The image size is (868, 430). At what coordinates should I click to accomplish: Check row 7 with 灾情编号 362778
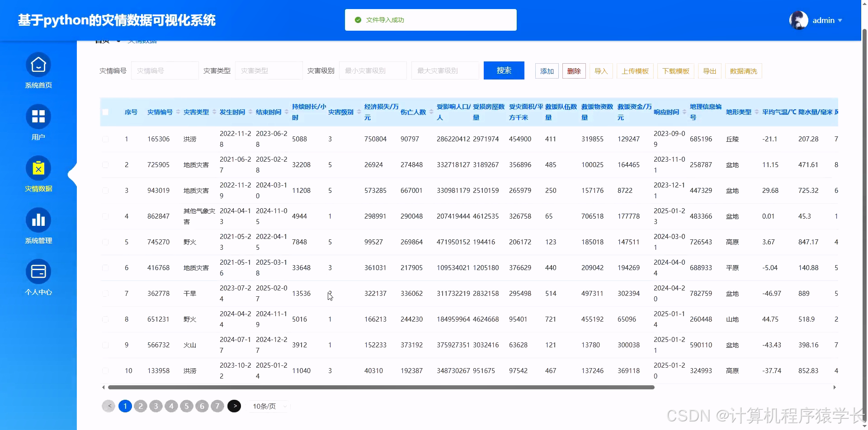pos(105,294)
